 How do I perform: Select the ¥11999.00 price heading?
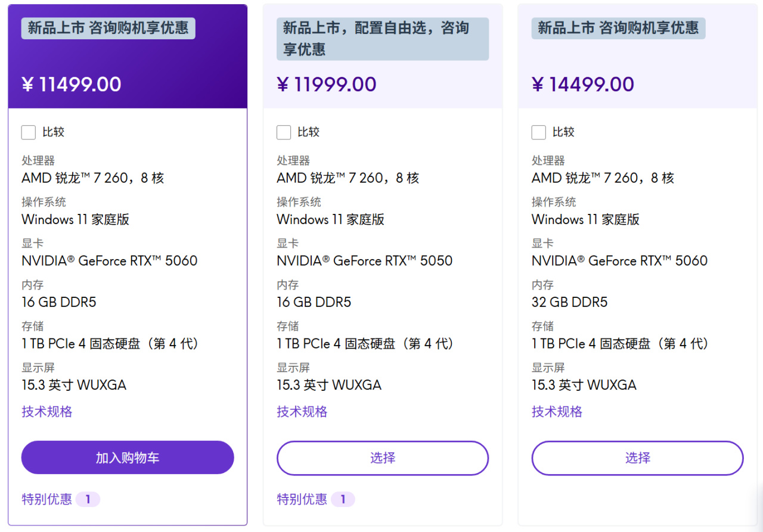point(327,84)
